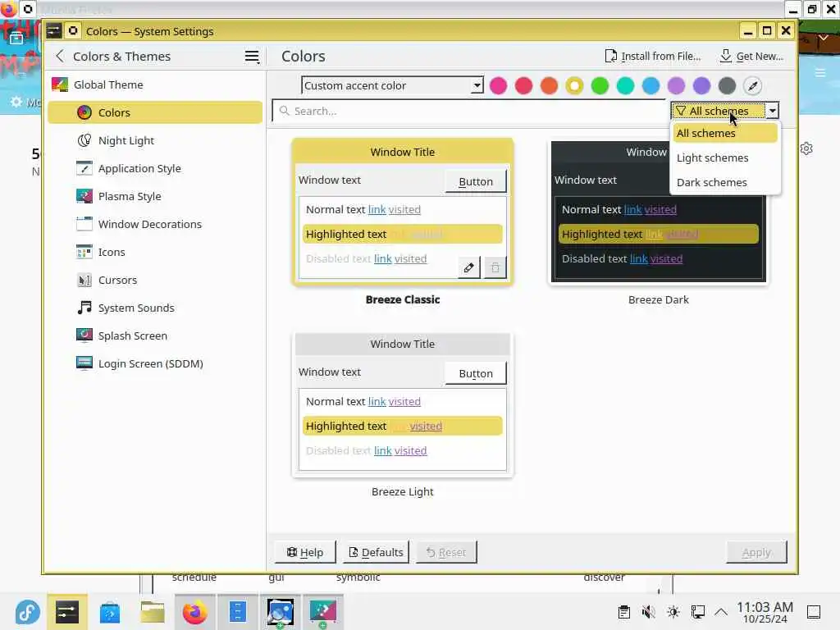840x630 pixels.
Task: Collapse the All schemes filter dropdown
Action: (725, 111)
